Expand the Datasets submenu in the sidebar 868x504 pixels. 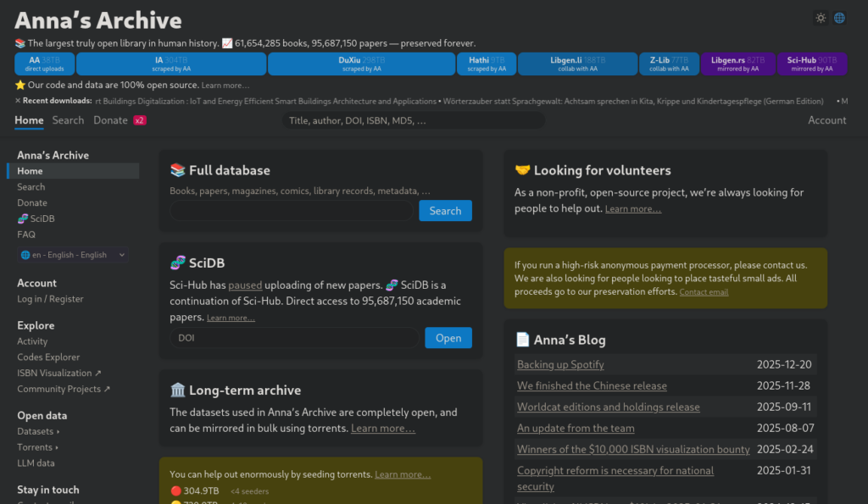click(38, 431)
